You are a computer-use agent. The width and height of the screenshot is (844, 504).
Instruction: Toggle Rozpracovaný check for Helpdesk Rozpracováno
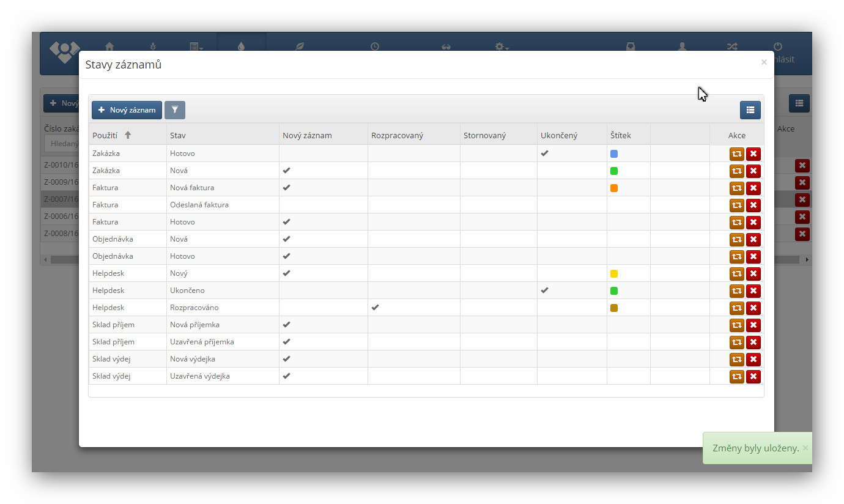[375, 308]
